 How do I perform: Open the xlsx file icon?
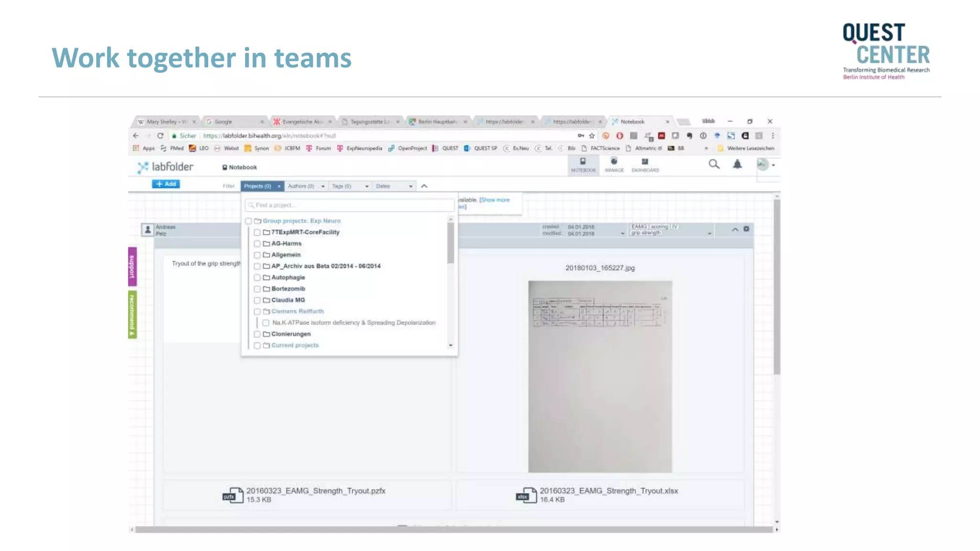[x=526, y=496]
